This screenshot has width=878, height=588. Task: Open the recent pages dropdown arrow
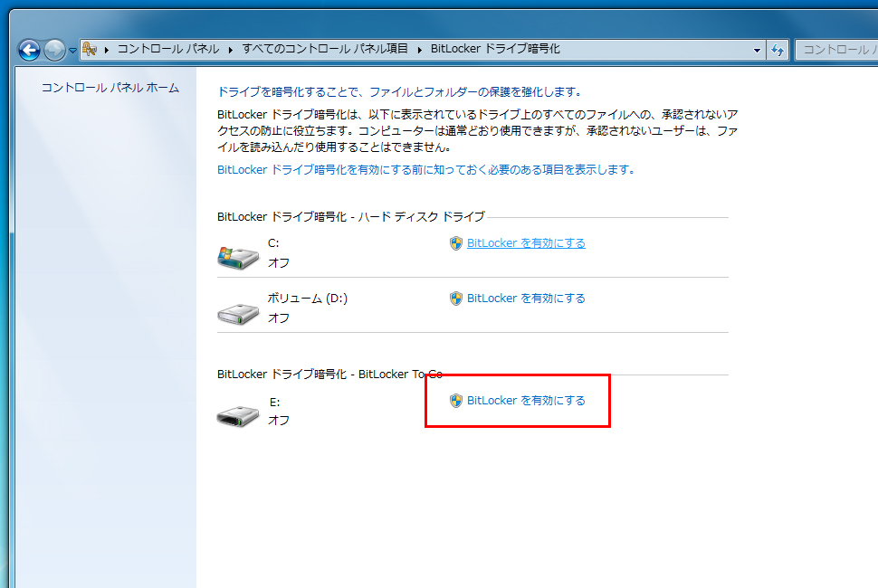[72, 51]
